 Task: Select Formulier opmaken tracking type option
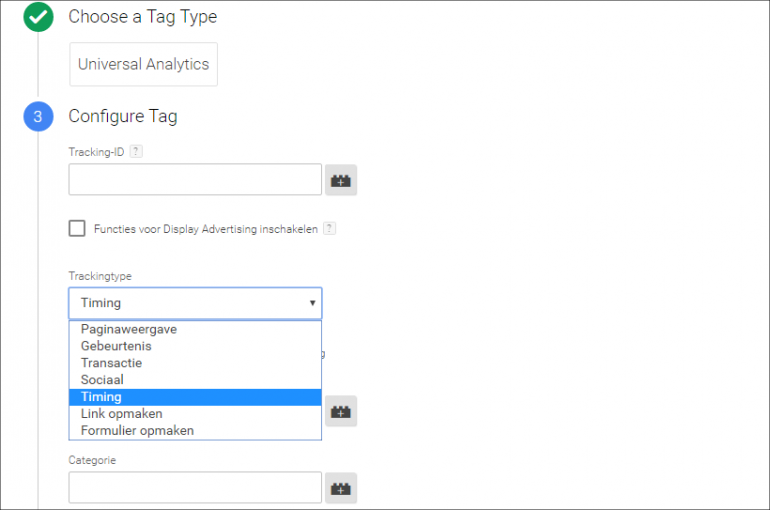click(x=195, y=430)
